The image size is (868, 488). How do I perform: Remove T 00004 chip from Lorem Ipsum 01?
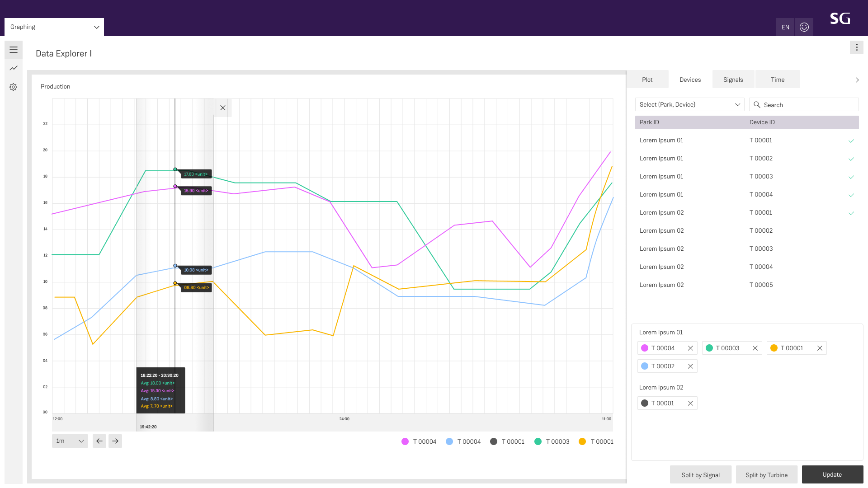pyautogui.click(x=690, y=348)
